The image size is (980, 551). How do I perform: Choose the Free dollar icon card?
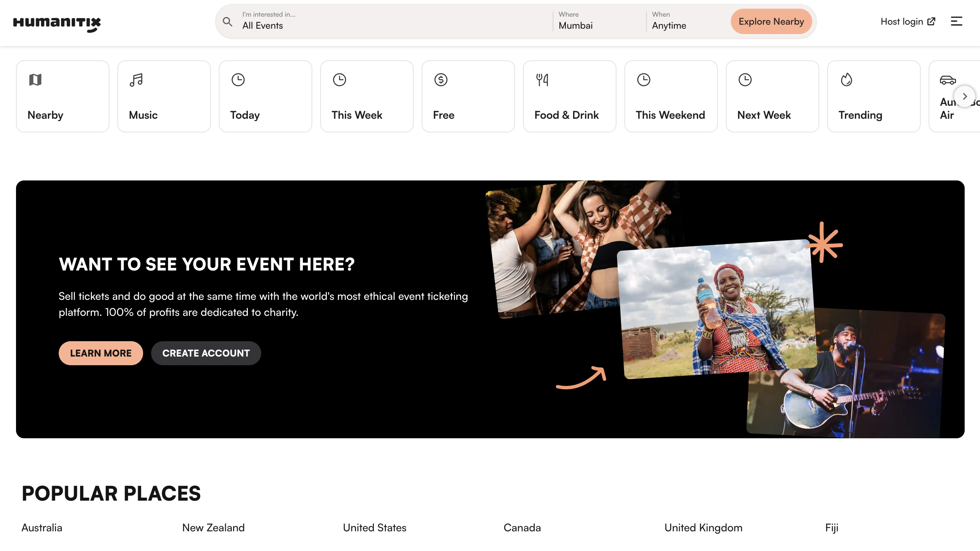(468, 96)
